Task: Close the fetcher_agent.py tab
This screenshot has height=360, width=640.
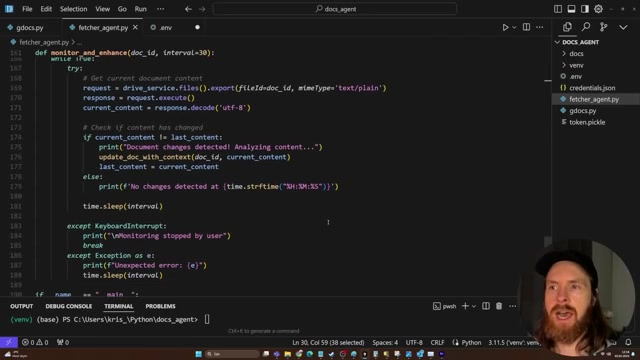Action: click(135, 27)
